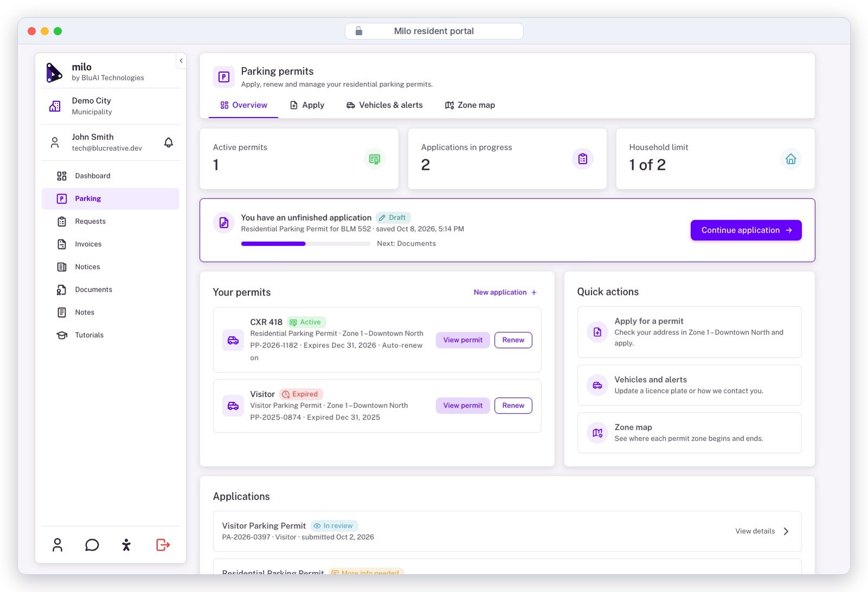Click the Demo City municipality building icon

55,106
